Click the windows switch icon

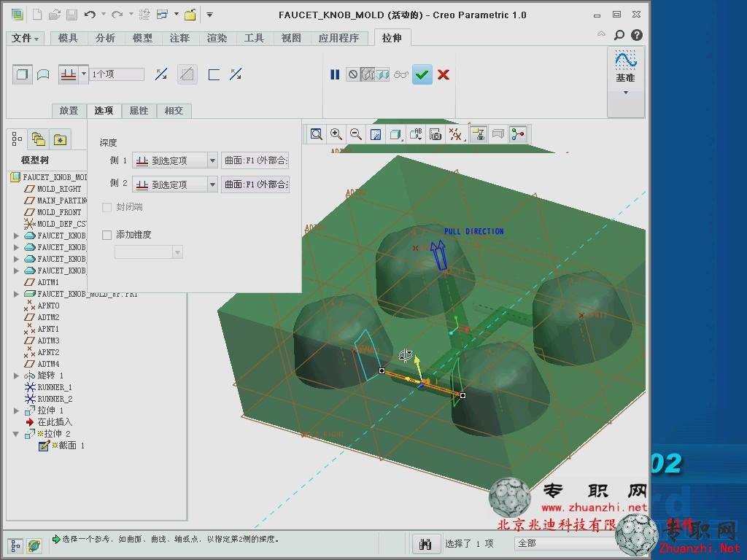163,15
